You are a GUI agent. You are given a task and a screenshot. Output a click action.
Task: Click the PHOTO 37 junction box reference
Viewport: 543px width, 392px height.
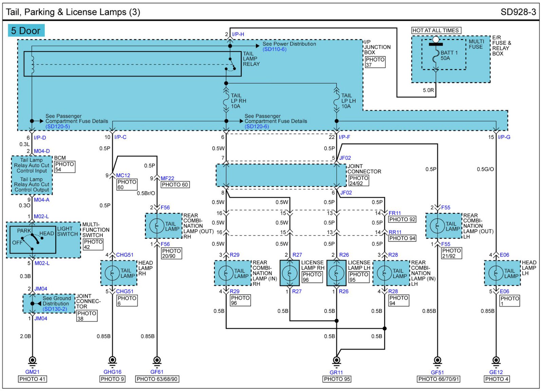(x=375, y=62)
